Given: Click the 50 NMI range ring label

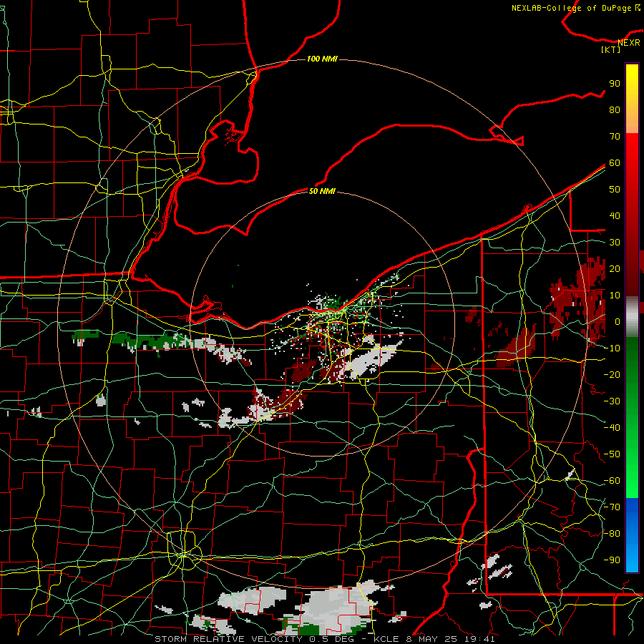Looking at the screenshot, I should click(x=322, y=191).
